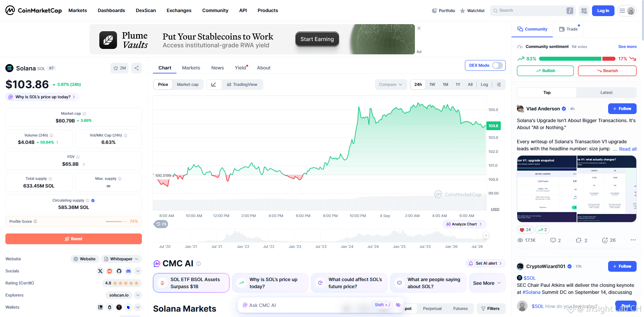This screenshot has width=644, height=317.
Task: Switch to line chart type icon
Action: point(214,85)
